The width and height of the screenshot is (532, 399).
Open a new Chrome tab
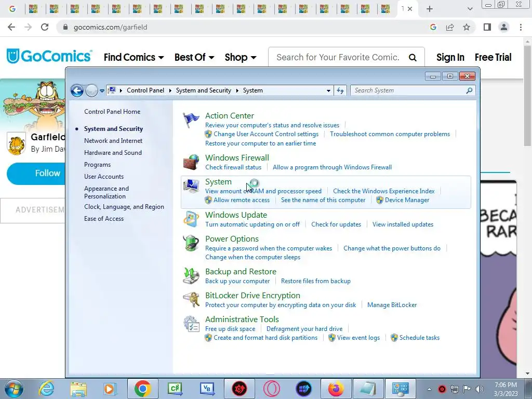point(430,9)
